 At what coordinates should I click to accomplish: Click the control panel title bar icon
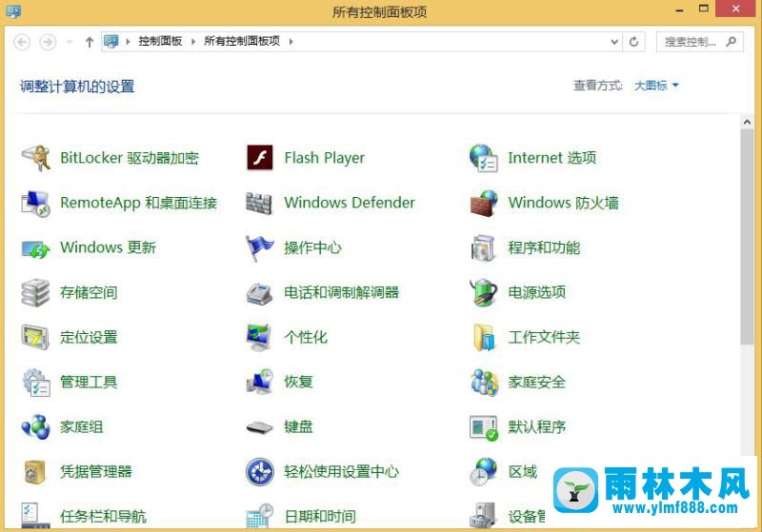coord(13,10)
